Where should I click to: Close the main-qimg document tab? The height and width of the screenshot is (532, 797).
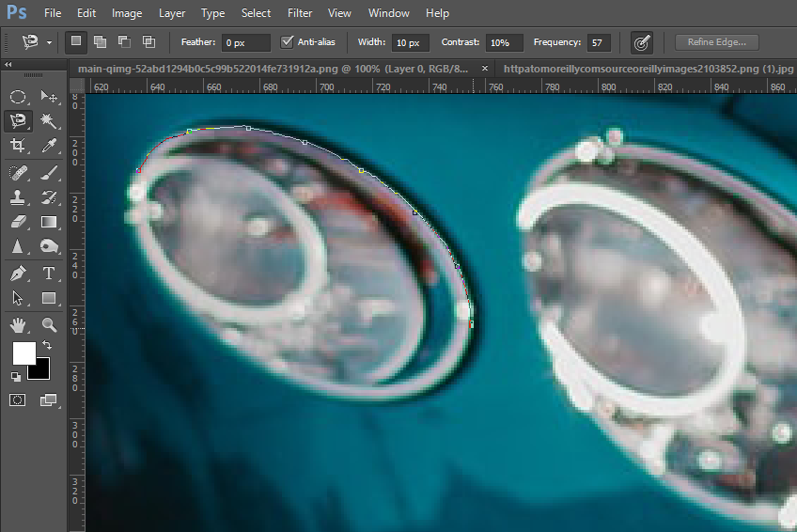pyautogui.click(x=485, y=68)
